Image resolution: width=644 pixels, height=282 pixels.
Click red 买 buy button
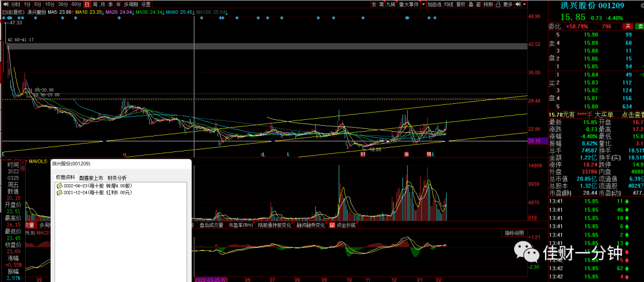coord(627,26)
